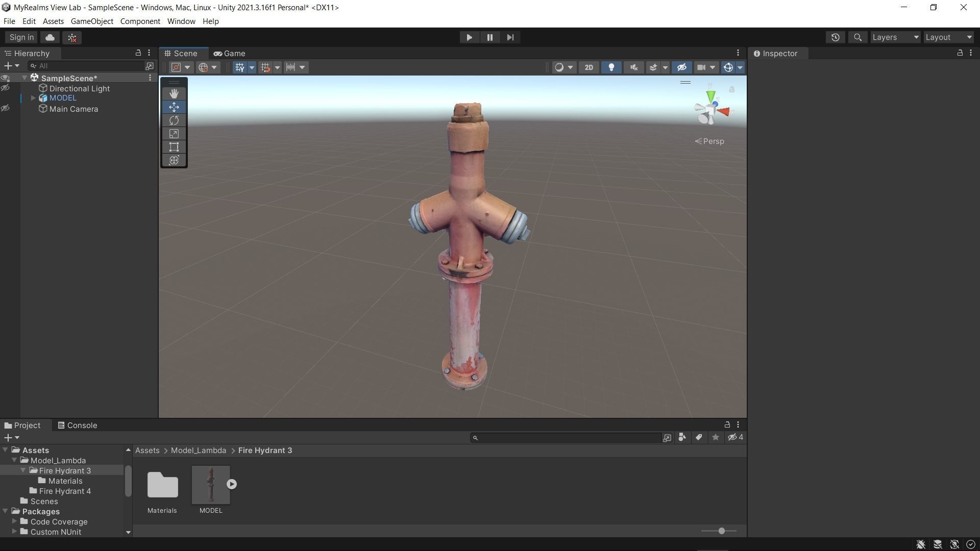Click the Sign in button
980x551 pixels.
click(x=21, y=37)
